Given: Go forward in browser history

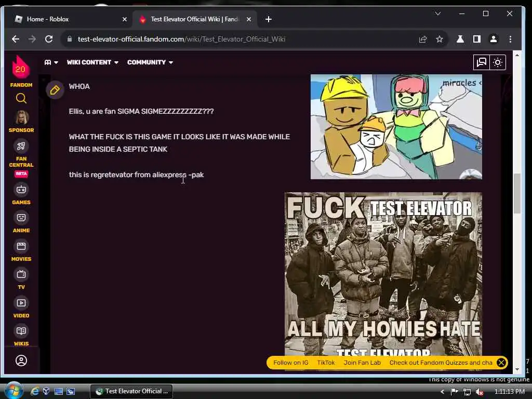Looking at the screenshot, I should tap(32, 39).
